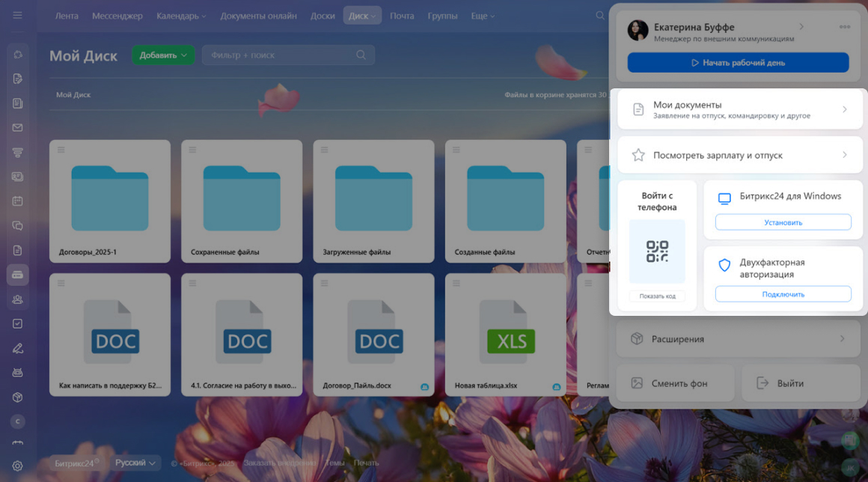
Task: Click the "Мой Диск" breadcrumb link
Action: pos(73,94)
